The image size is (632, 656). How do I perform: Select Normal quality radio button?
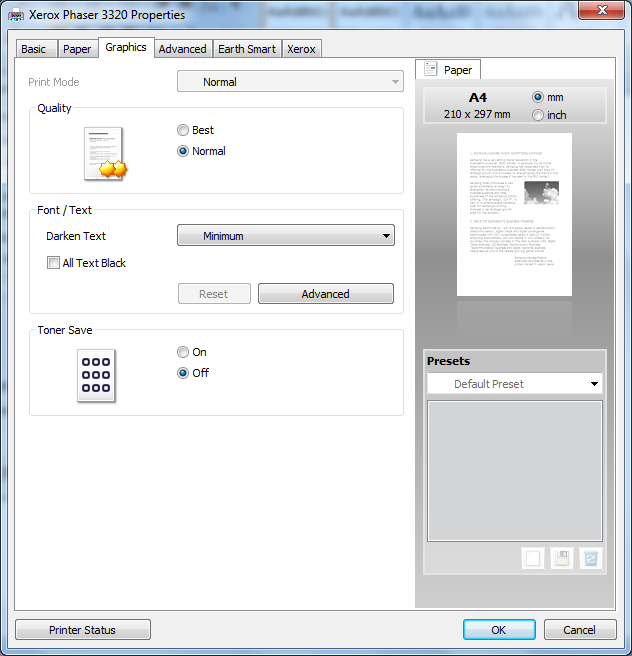(183, 151)
